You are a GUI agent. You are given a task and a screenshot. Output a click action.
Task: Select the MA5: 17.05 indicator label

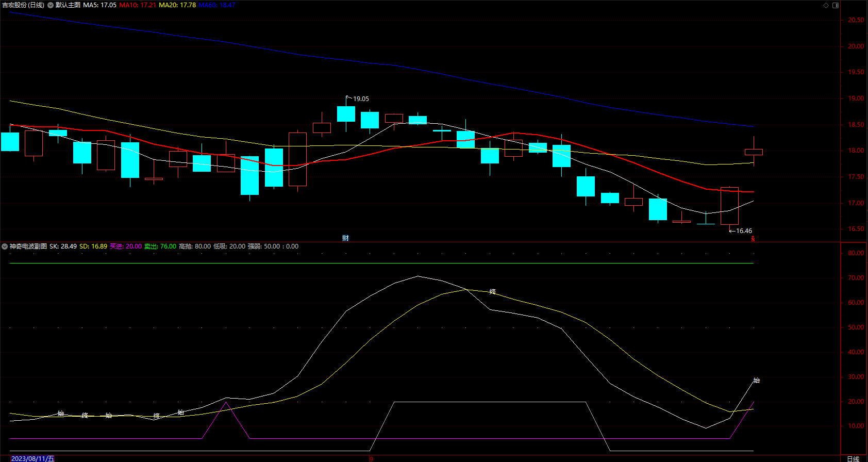[99, 5]
